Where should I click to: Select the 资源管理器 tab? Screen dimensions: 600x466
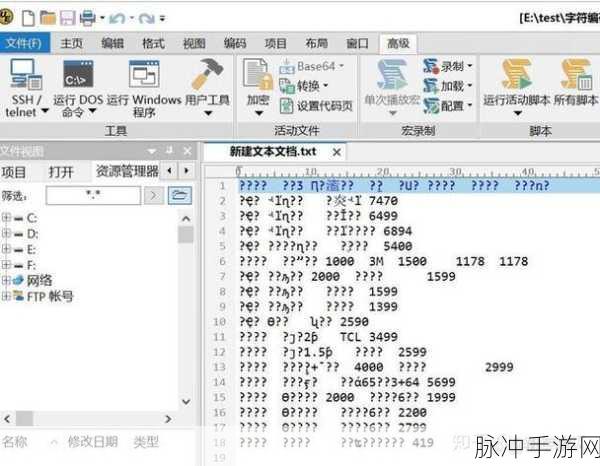[127, 171]
